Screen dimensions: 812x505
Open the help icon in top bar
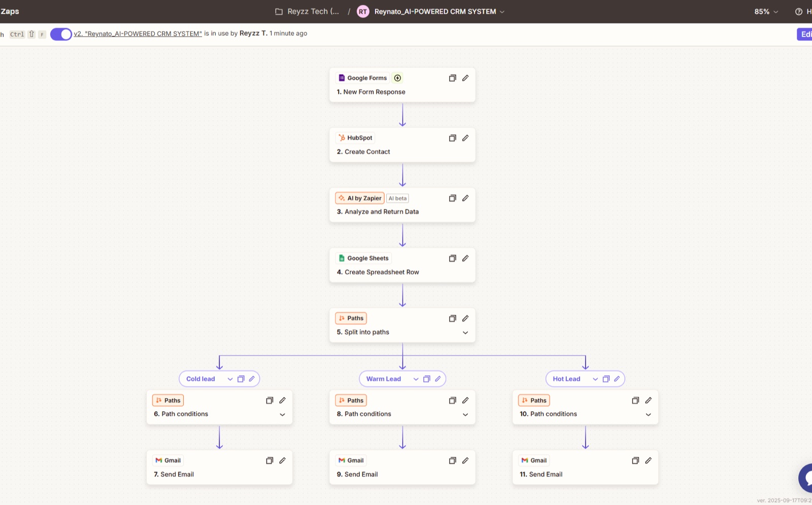798,12
